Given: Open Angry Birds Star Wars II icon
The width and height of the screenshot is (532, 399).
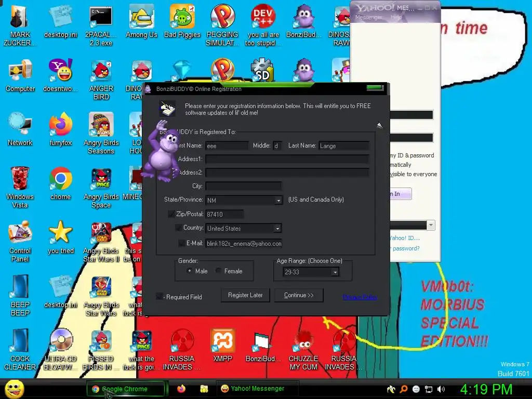Looking at the screenshot, I should click(x=101, y=241).
